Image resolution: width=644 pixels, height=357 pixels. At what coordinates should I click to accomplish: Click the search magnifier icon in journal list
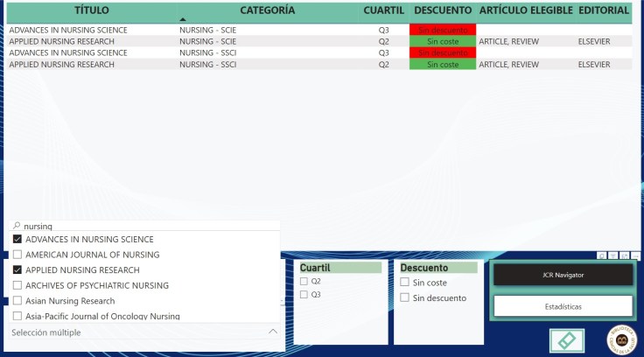click(17, 226)
